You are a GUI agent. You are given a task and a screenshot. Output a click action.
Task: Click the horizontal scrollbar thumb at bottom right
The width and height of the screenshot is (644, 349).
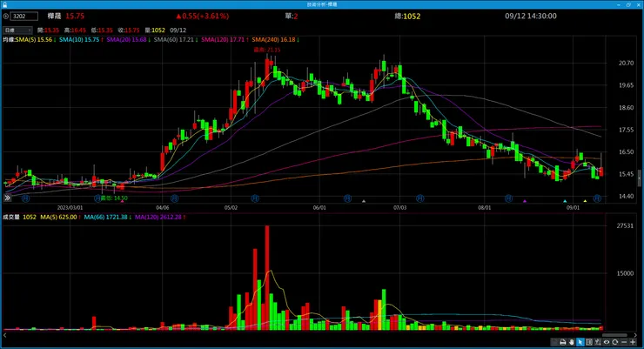tap(614, 335)
